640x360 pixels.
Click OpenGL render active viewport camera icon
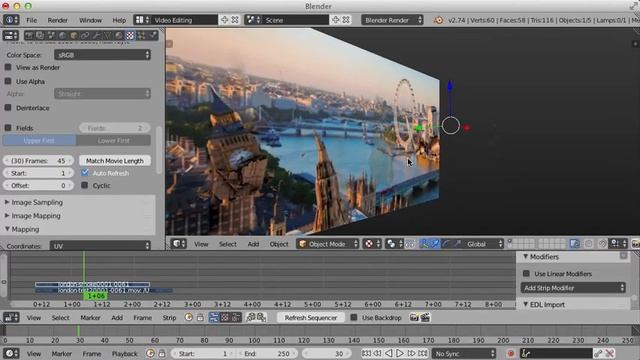point(414,318)
